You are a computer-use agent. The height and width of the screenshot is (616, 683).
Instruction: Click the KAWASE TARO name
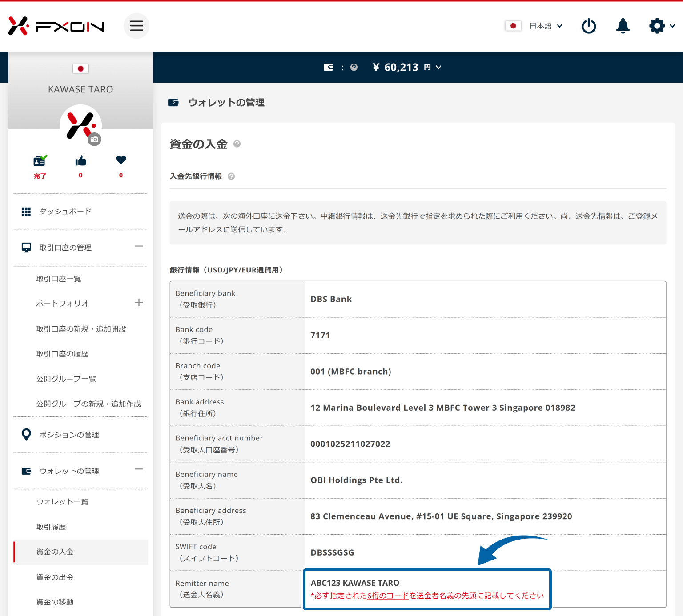click(80, 89)
